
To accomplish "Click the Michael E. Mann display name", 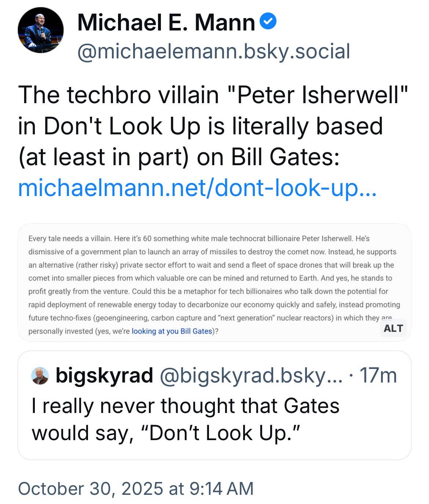I will coord(166,23).
